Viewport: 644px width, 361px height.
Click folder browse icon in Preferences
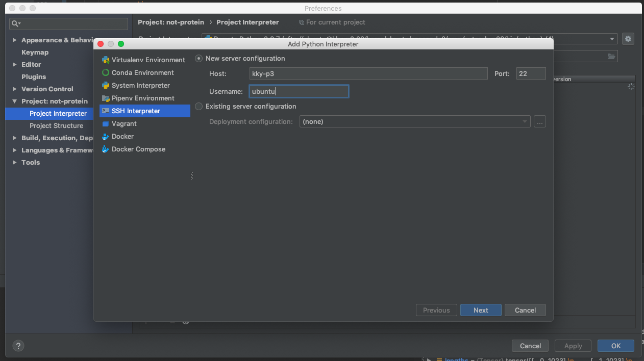click(x=611, y=56)
